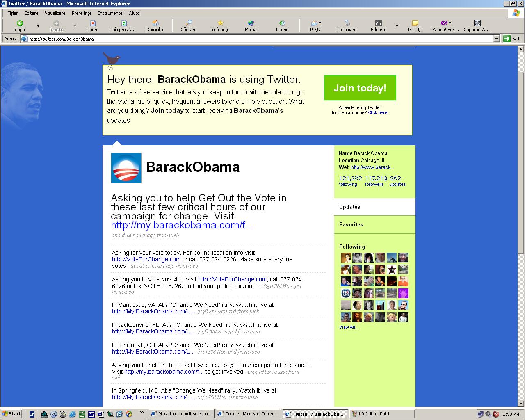Click the black star following avatar
This screenshot has width=525, height=420.
coord(392,269)
